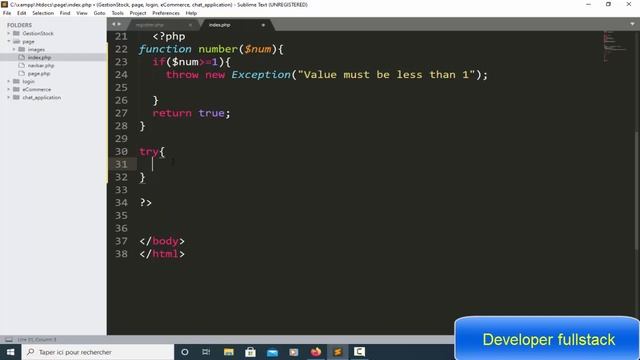
Task: Click the closing </body> tag
Action: tap(162, 241)
